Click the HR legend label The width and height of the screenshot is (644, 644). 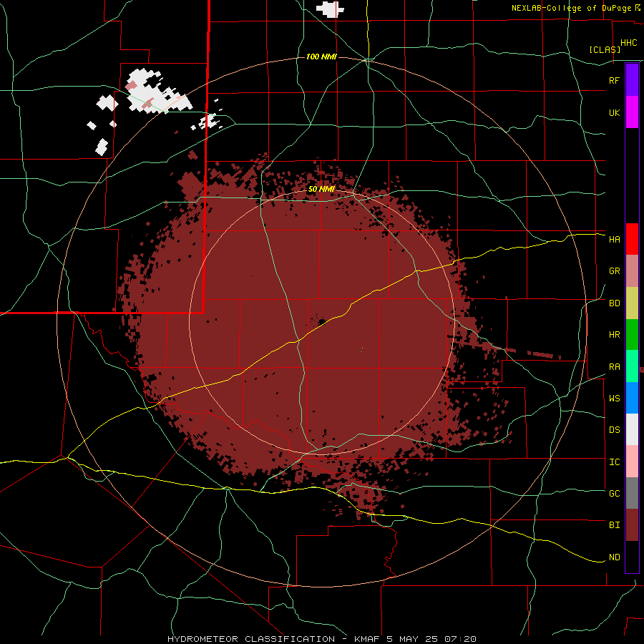click(x=614, y=335)
